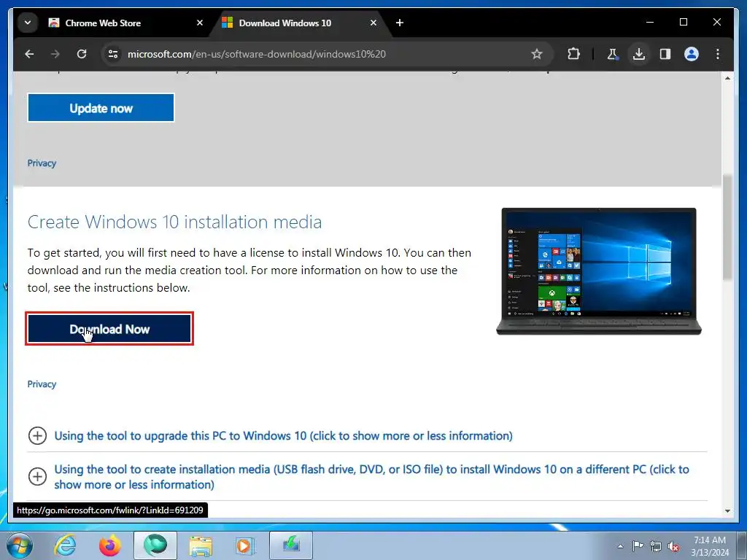Launch Internet Explorer from taskbar
The width and height of the screenshot is (747, 560).
tap(65, 545)
